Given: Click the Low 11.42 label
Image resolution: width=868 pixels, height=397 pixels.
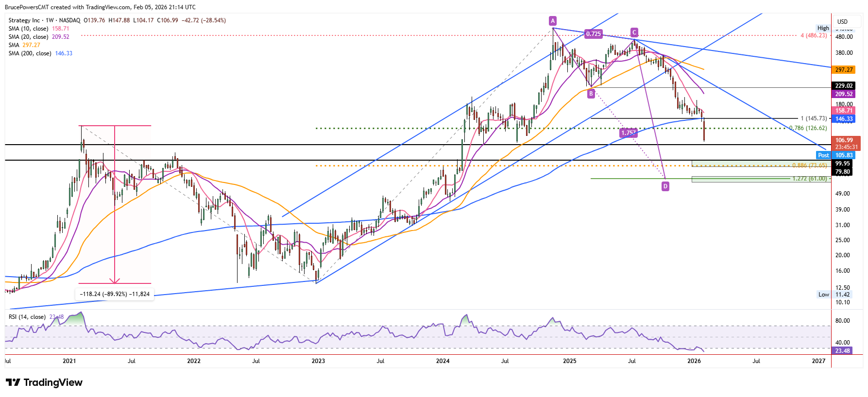Looking at the screenshot, I should (834, 295).
